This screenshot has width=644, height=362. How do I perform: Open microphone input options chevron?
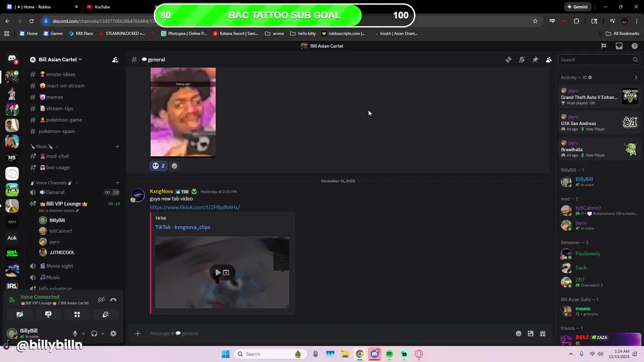[84, 333]
